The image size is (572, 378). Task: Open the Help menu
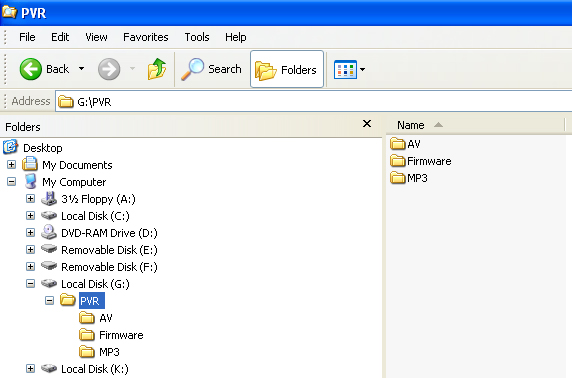[235, 37]
